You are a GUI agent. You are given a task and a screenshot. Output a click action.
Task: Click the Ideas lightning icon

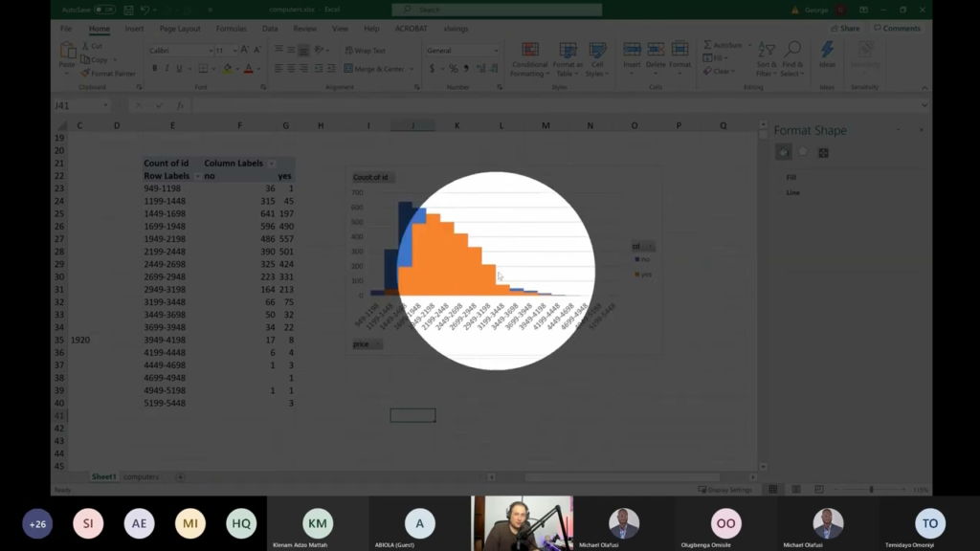click(x=827, y=50)
